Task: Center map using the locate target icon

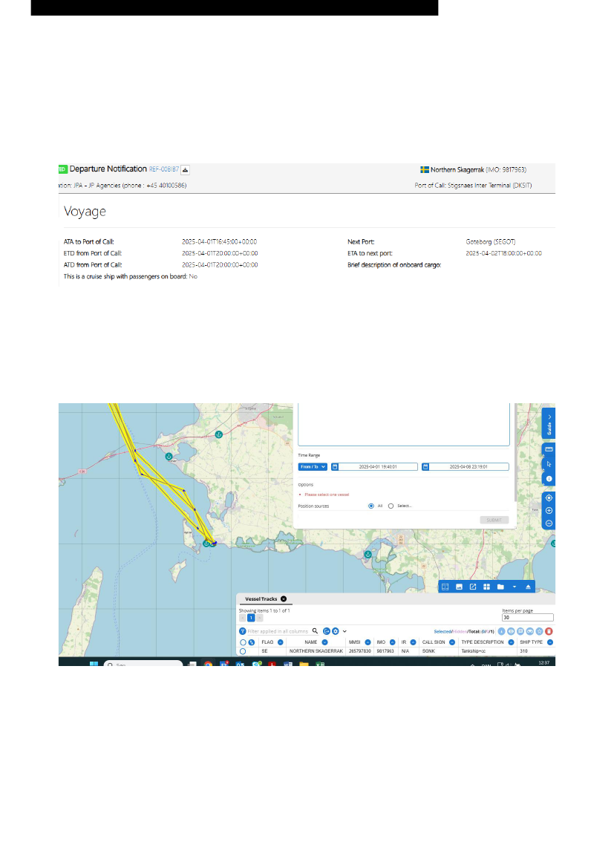Action: 549,497
